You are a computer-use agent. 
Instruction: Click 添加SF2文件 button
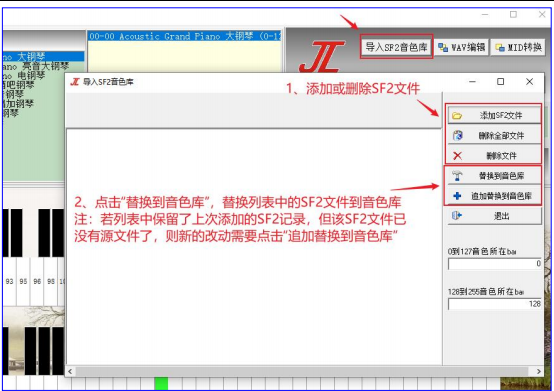[494, 115]
